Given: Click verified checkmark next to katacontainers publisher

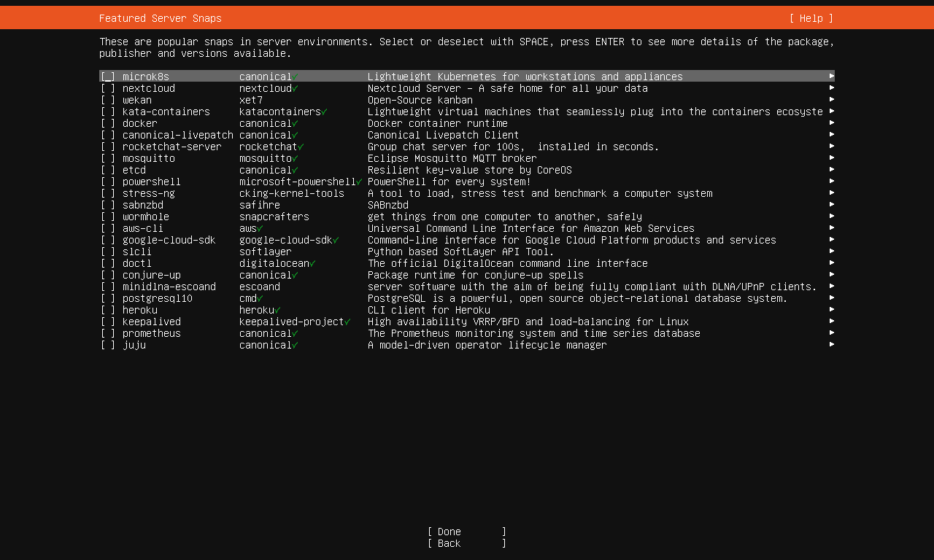Looking at the screenshot, I should tap(324, 112).
